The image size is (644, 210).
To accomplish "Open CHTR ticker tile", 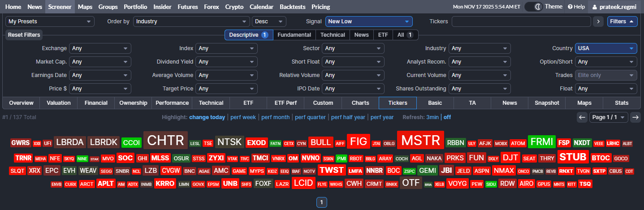I will pyautogui.click(x=165, y=140).
